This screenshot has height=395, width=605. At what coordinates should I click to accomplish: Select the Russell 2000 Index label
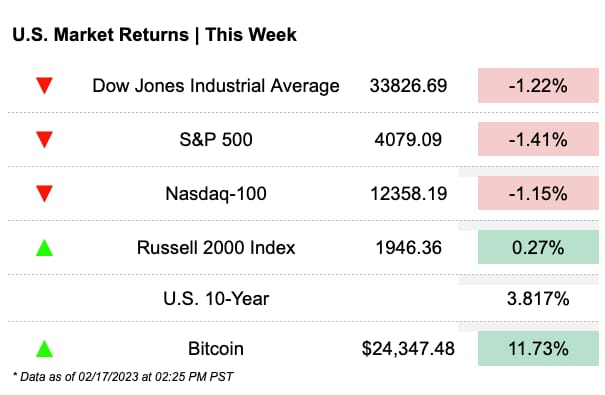tap(216, 248)
